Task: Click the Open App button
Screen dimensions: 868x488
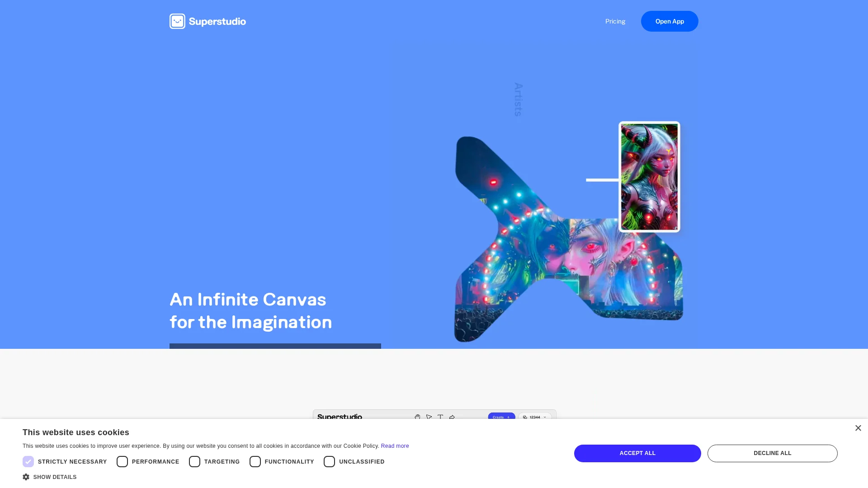Action: pos(669,21)
